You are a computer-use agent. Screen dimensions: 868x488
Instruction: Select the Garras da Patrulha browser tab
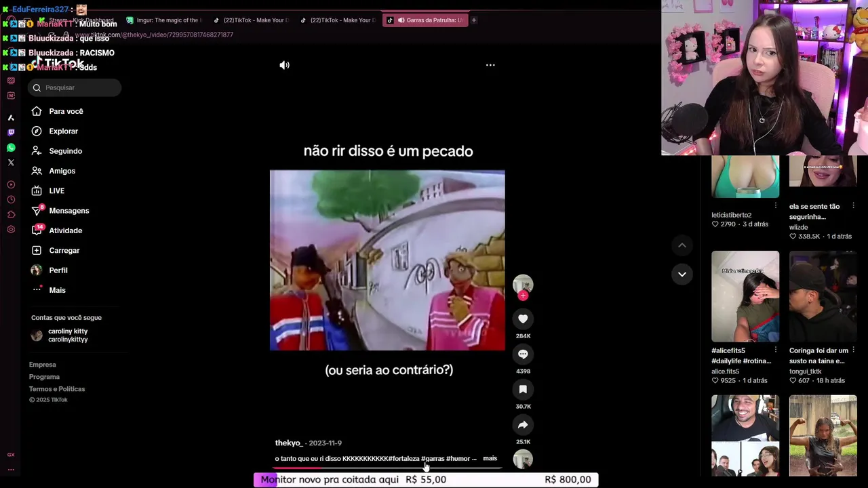(425, 20)
